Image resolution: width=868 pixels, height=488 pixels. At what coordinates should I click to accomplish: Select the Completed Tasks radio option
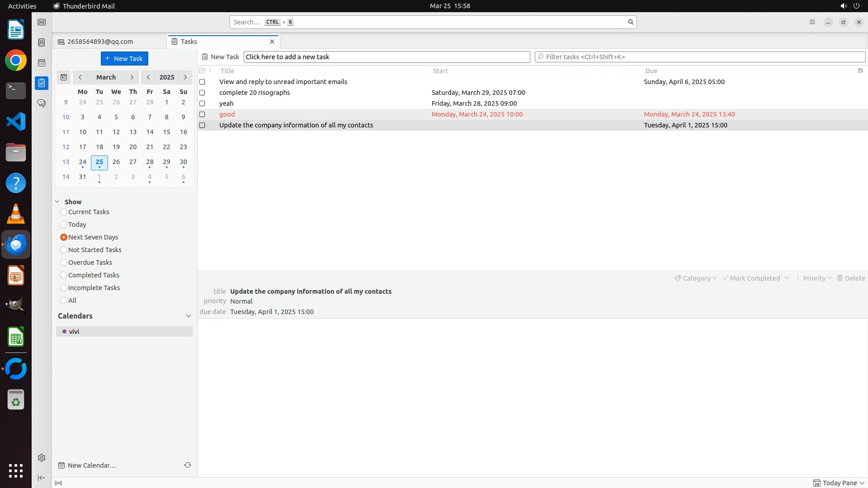(64, 275)
